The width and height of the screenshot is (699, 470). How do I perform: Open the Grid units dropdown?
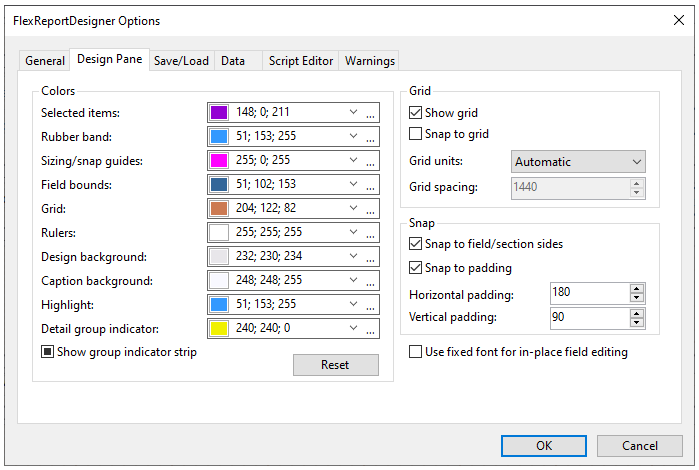pyautogui.click(x=578, y=161)
